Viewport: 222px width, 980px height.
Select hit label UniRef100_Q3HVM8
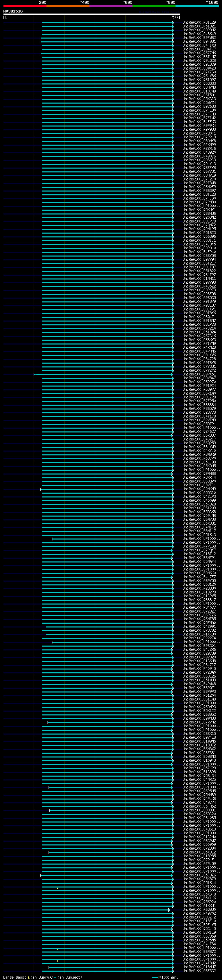pyautogui.click(x=199, y=88)
